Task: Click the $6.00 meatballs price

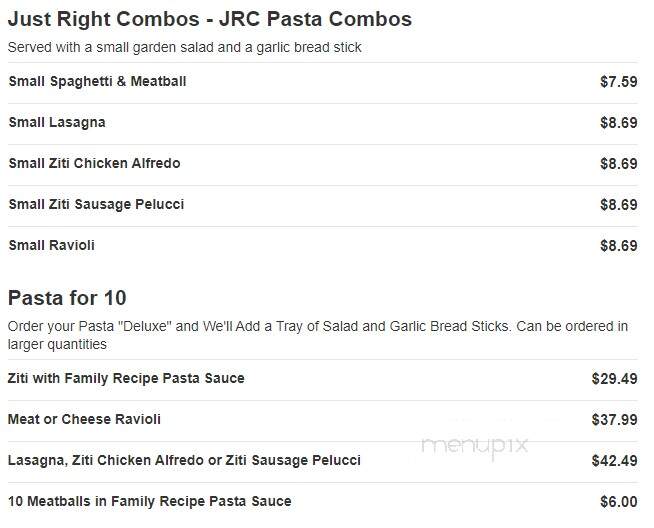Action: coord(619,502)
